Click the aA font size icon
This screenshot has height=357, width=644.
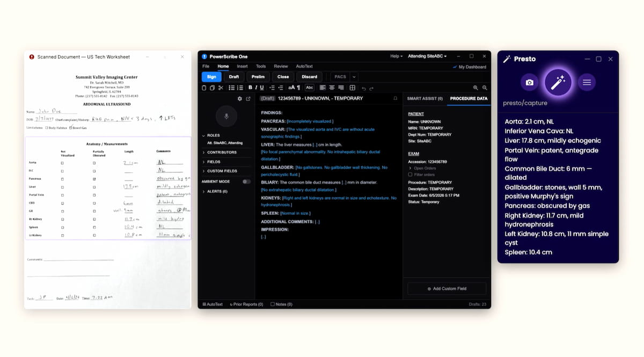(x=291, y=88)
